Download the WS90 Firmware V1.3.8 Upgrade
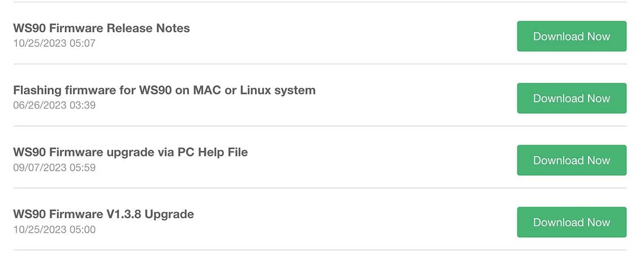Screen dimensions: 644x256 571,222
